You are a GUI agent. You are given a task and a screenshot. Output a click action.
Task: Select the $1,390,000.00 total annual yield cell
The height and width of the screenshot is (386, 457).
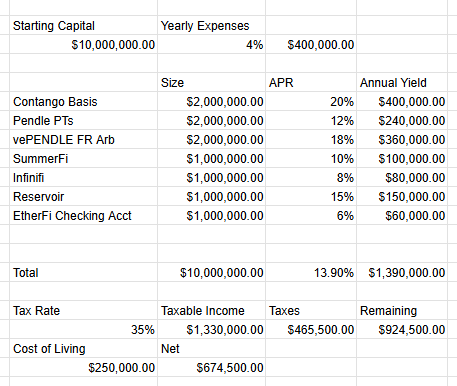click(402, 272)
